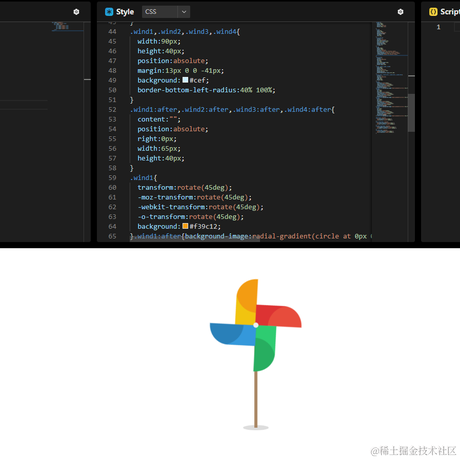The width and height of the screenshot is (460, 460).
Task: Click line number 65 in gutter
Action: 112,236
